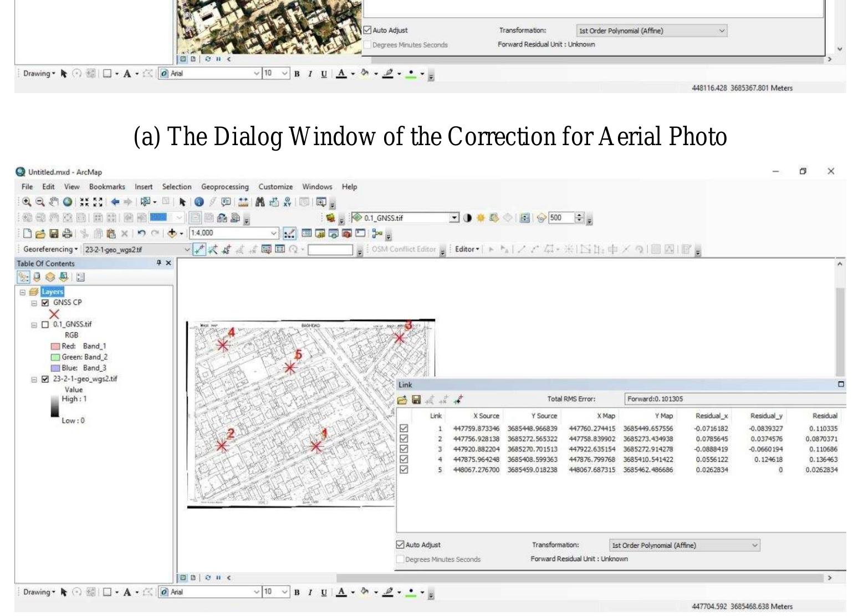Toggle Underline on lower drawing toolbar

[324, 592]
